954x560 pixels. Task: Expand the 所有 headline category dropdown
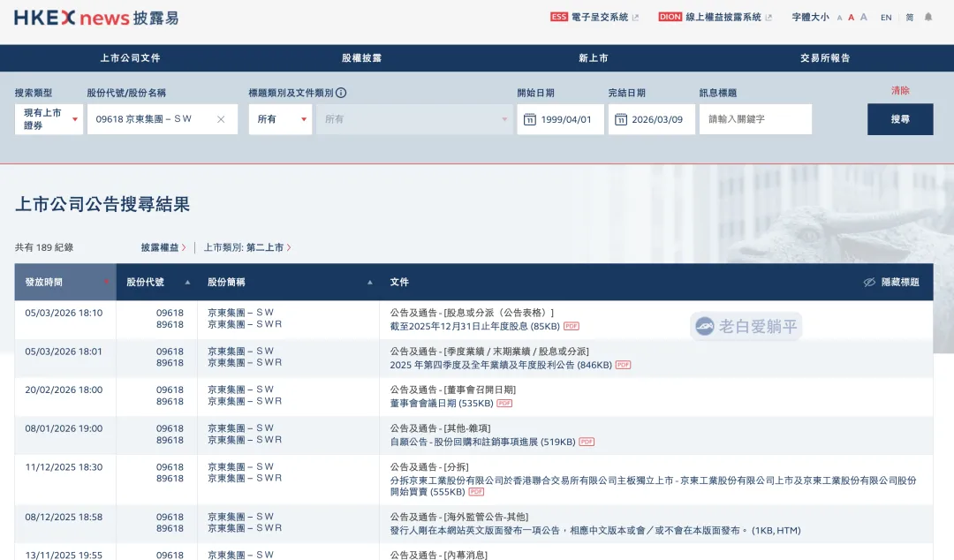(281, 119)
